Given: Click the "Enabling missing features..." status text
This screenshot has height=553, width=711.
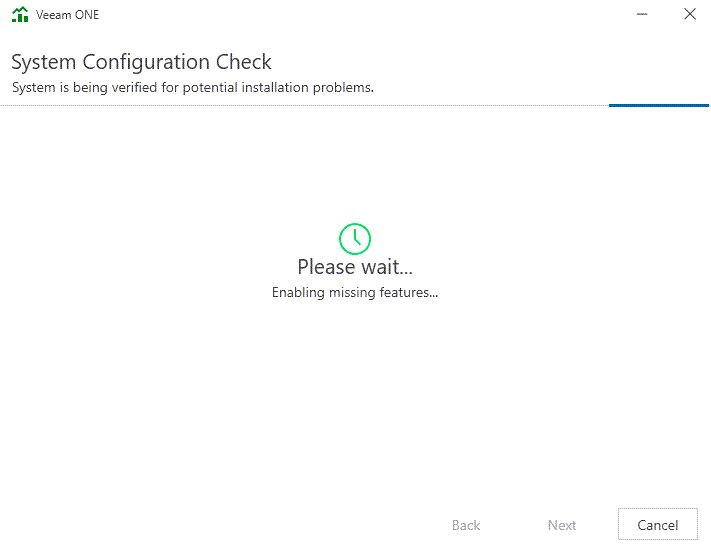Looking at the screenshot, I should click(x=355, y=293).
